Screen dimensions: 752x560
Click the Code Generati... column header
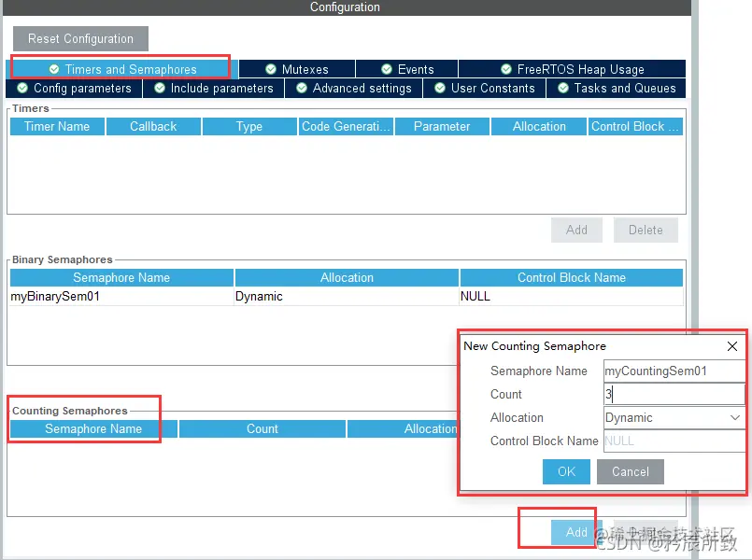(x=346, y=127)
